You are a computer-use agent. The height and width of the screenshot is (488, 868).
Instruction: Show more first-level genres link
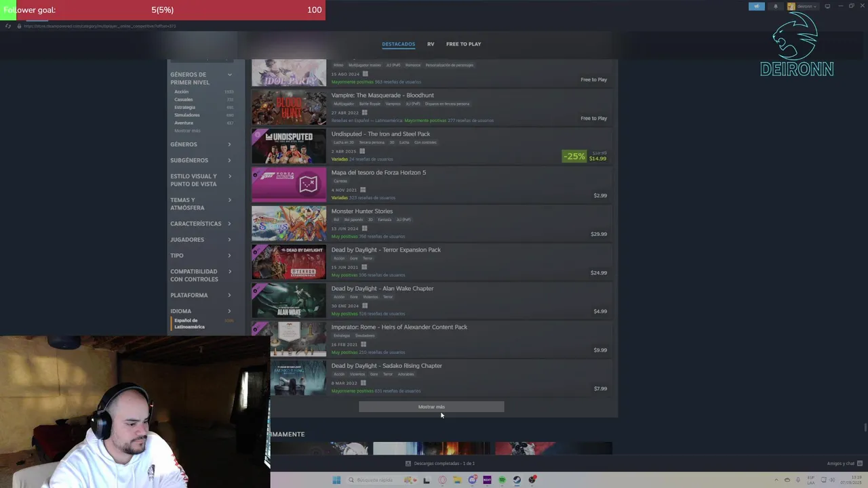click(187, 131)
